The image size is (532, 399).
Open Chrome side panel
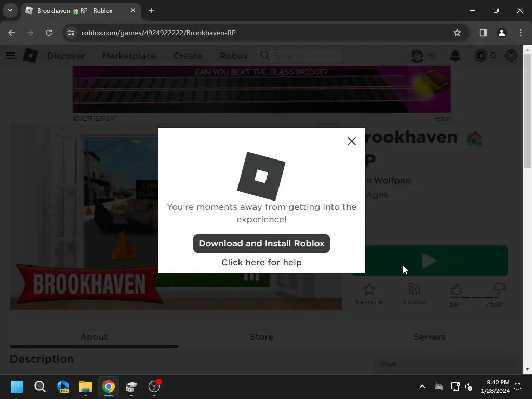(483, 33)
